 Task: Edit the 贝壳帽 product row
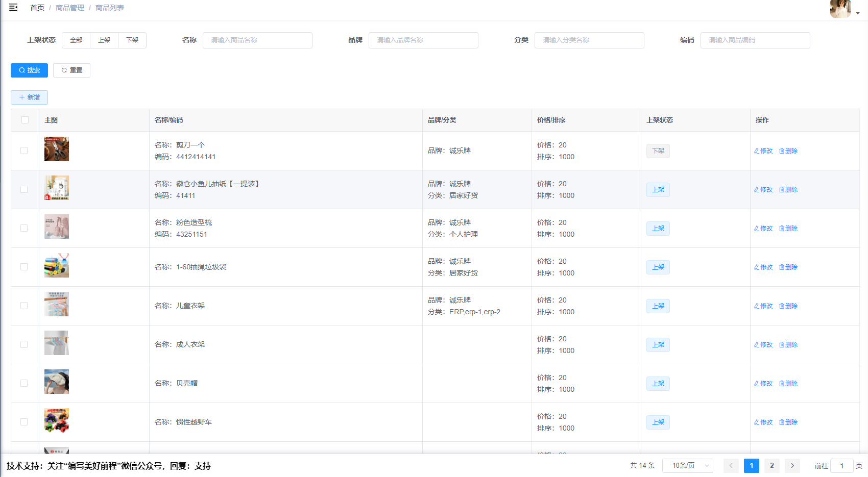tap(763, 384)
